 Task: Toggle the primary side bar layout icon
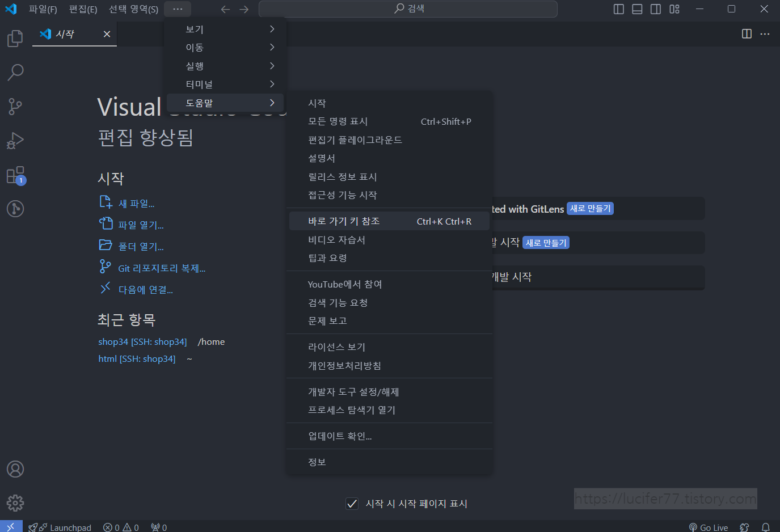tap(619, 9)
